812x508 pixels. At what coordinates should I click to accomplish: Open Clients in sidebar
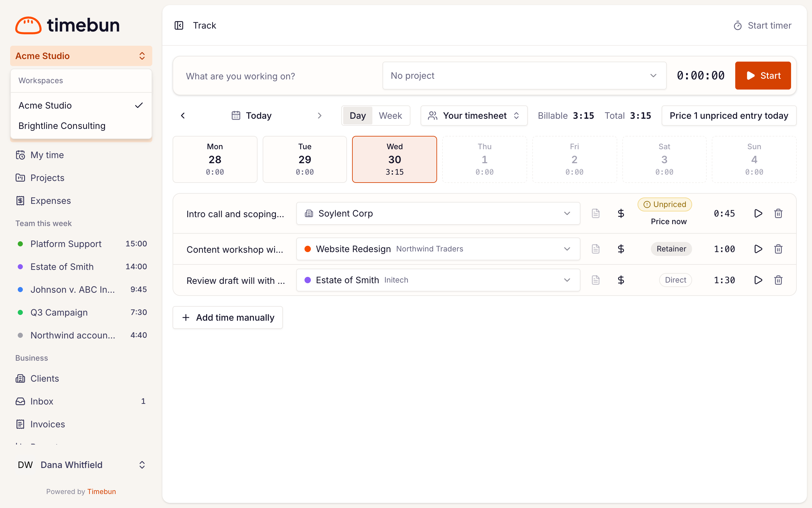(81, 378)
